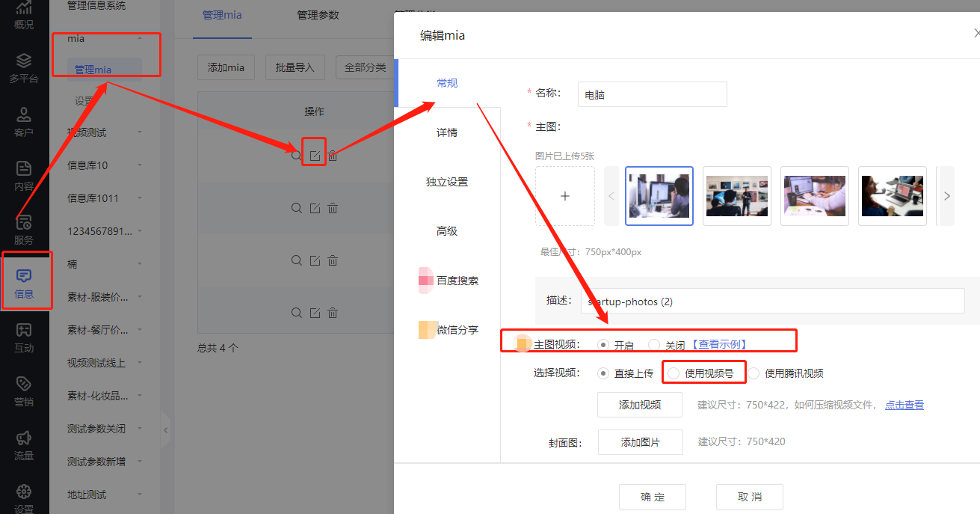Open the 百度搜索 tab
The height and width of the screenshot is (514, 980).
457,281
